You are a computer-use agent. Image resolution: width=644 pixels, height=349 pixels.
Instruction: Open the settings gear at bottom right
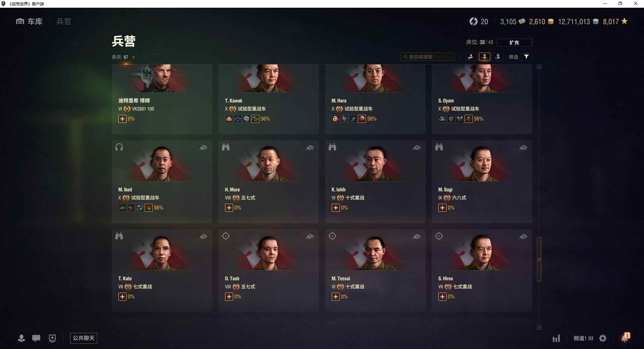(603, 338)
